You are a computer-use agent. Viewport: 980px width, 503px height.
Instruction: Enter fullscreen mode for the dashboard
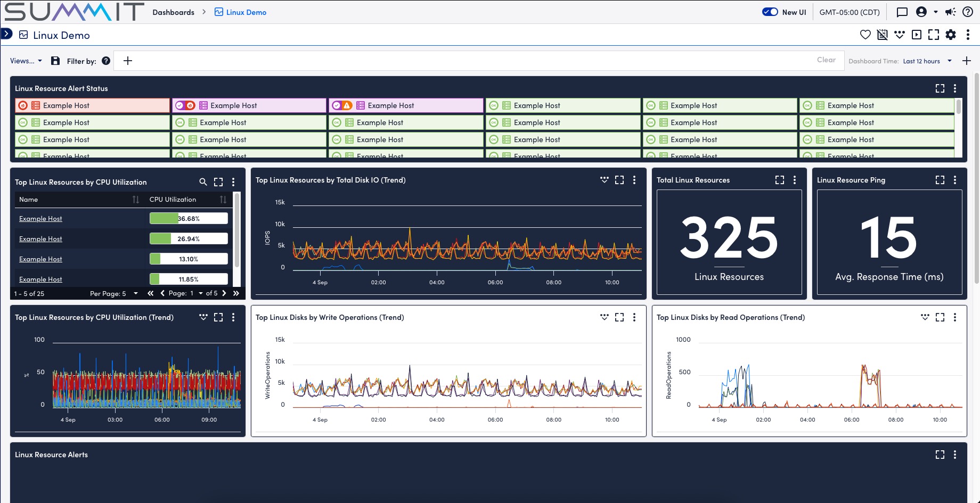point(934,35)
